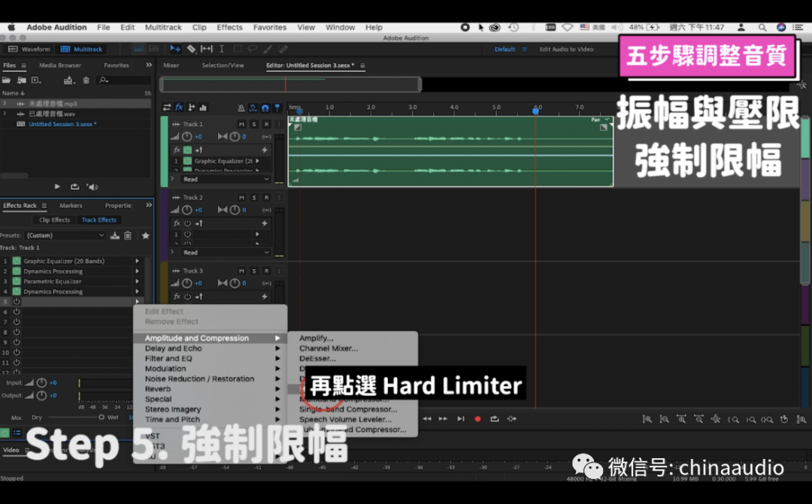This screenshot has height=504, width=812.
Task: Open the Media Browser tab
Action: 60,65
